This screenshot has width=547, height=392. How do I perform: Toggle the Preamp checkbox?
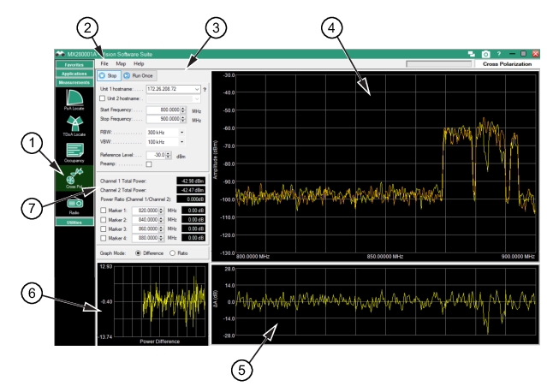(x=149, y=163)
